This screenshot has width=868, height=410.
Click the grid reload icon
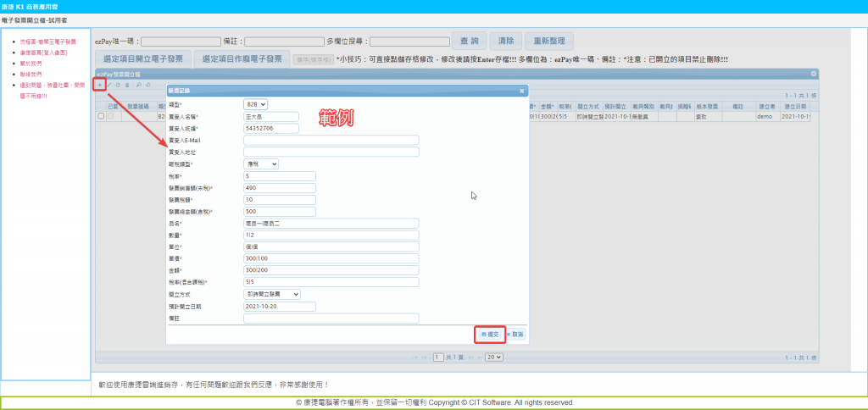pos(147,85)
